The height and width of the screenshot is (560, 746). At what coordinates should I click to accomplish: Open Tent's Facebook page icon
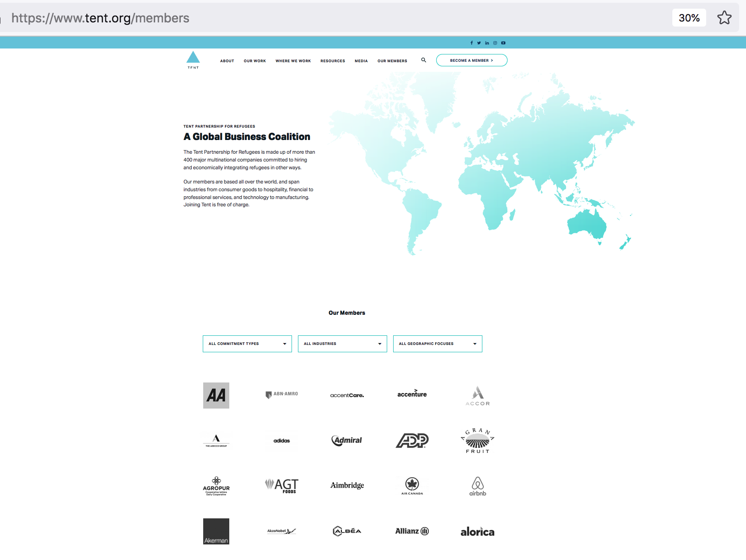click(x=471, y=43)
